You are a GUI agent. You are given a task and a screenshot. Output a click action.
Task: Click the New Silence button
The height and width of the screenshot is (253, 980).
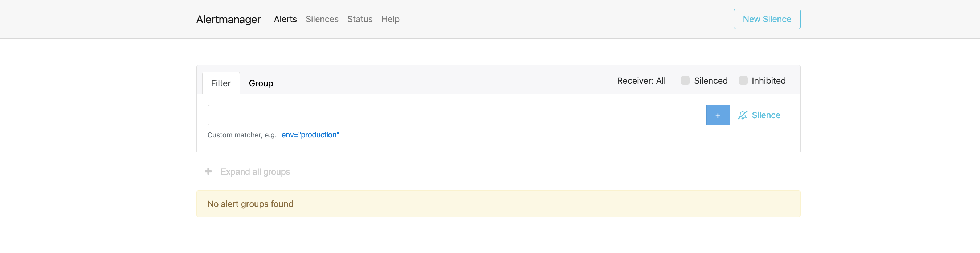(767, 19)
